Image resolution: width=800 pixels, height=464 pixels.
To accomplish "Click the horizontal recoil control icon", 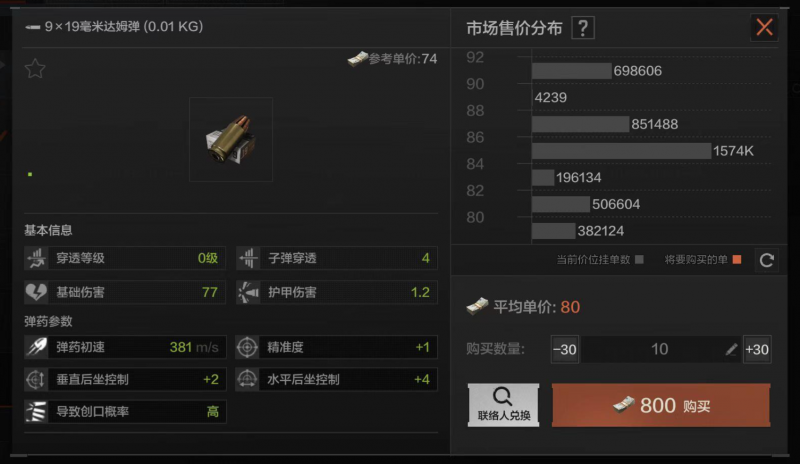I will coord(247,379).
